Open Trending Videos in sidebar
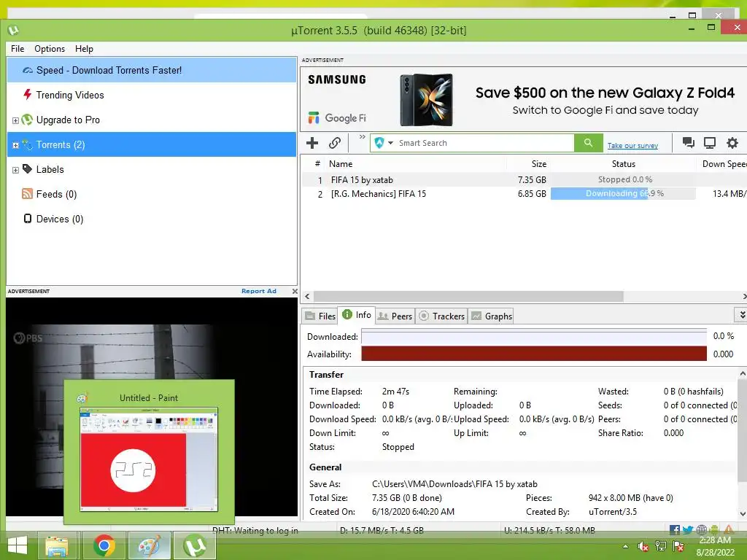The width and height of the screenshot is (747, 560). click(152, 95)
